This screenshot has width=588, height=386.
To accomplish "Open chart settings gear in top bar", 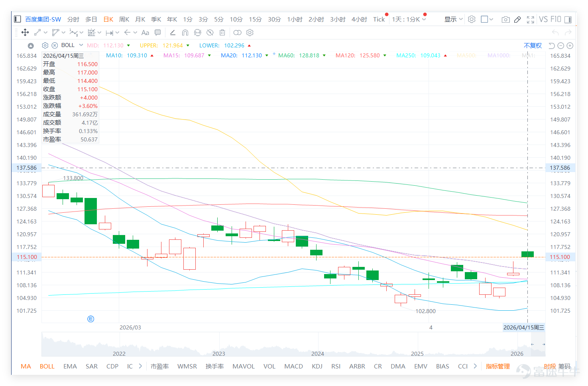I will pos(472,19).
